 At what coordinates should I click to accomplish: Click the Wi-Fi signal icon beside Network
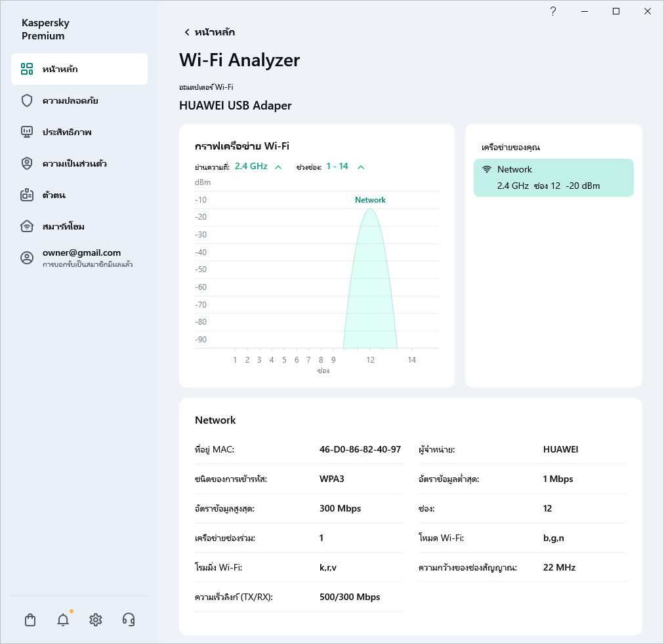487,169
